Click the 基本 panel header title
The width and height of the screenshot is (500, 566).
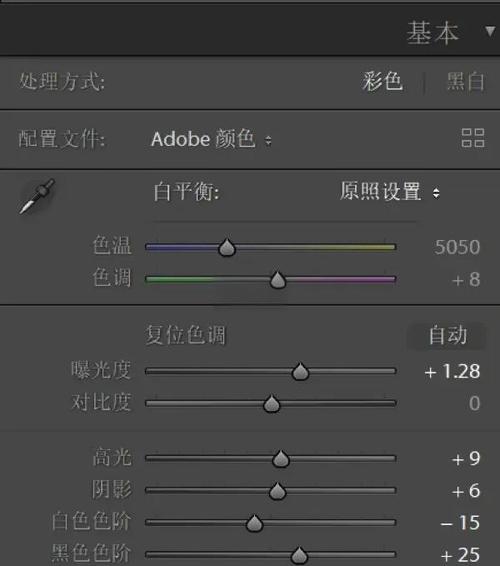(432, 32)
